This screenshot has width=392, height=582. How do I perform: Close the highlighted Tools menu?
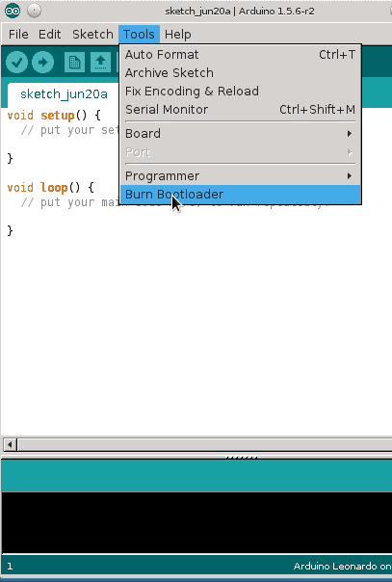pyautogui.click(x=139, y=34)
